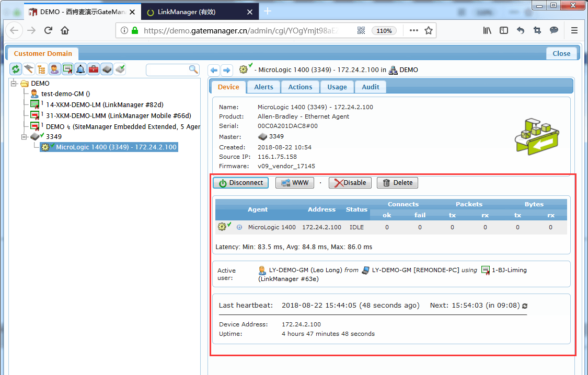Click the undo arrow icon in browser toolbar
The image size is (588, 375).
[x=521, y=30]
